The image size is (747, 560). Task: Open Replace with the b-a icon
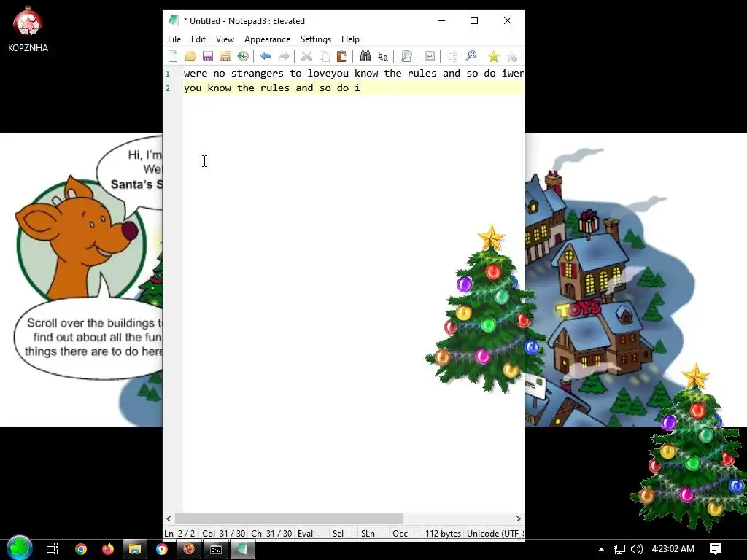coord(382,56)
